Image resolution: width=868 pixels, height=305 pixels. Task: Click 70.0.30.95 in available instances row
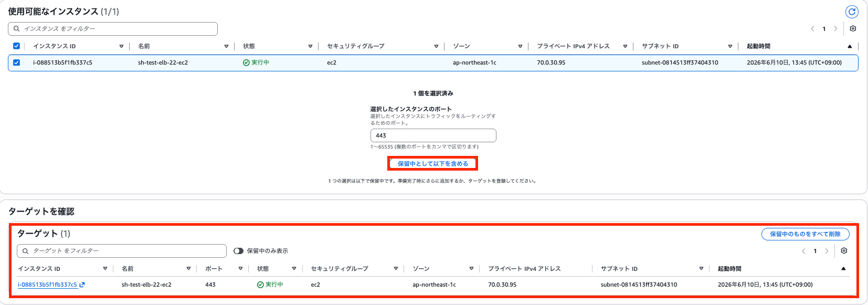pos(551,62)
